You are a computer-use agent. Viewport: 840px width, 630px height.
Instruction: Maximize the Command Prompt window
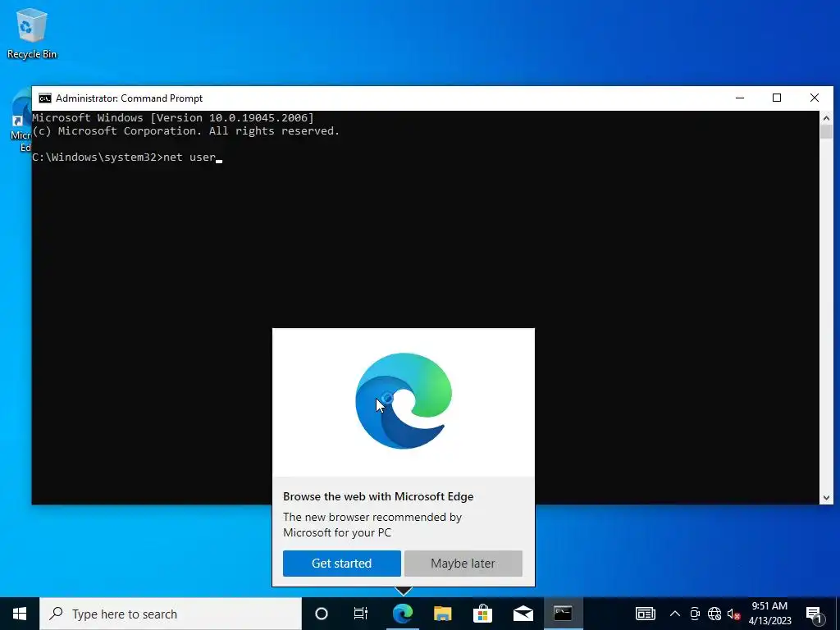coord(777,98)
